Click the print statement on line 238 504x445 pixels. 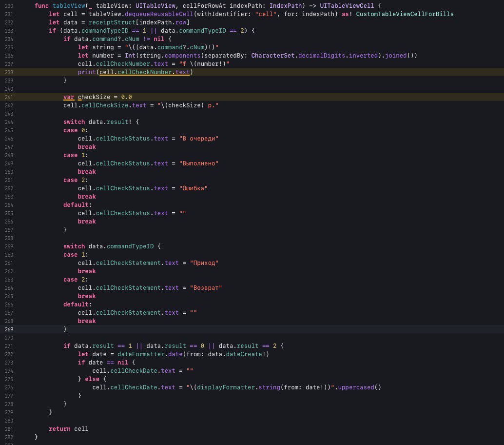tap(136, 72)
